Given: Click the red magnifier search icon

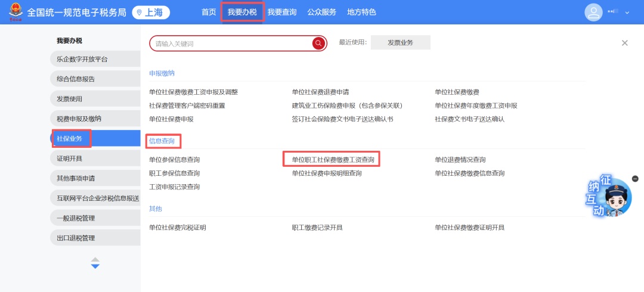Looking at the screenshot, I should click(319, 44).
